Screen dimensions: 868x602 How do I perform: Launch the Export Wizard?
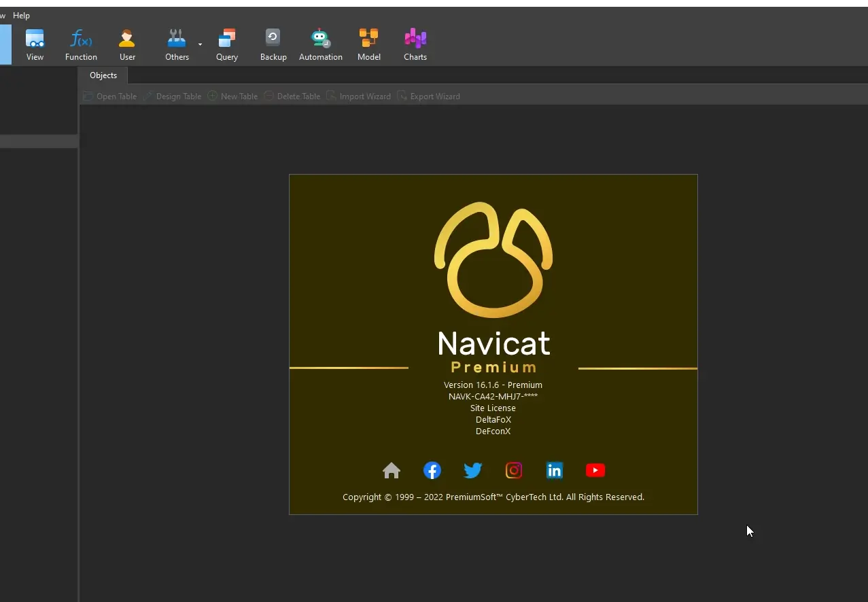428,96
